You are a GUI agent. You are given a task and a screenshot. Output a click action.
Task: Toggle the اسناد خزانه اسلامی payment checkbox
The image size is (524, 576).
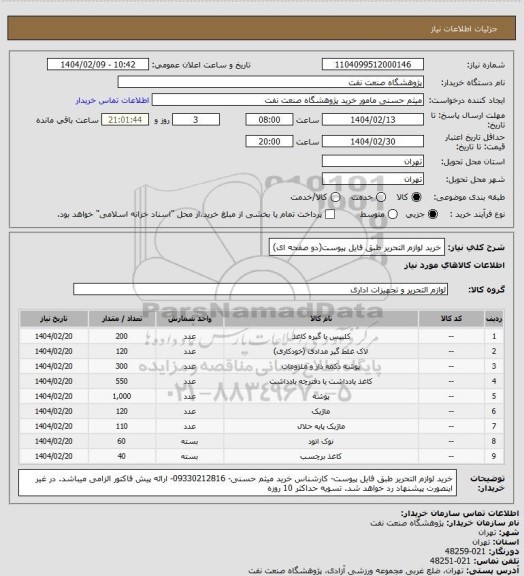pos(330,214)
